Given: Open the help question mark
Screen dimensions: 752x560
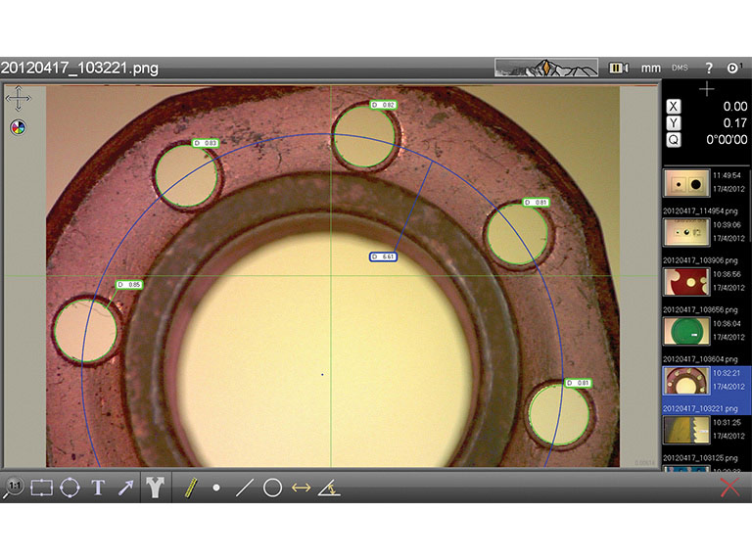Looking at the screenshot, I should tap(709, 69).
